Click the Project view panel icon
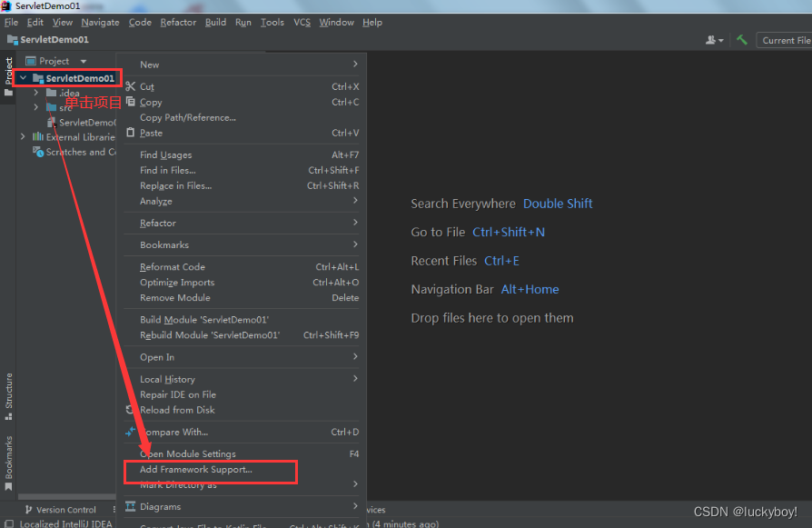 [x=31, y=61]
